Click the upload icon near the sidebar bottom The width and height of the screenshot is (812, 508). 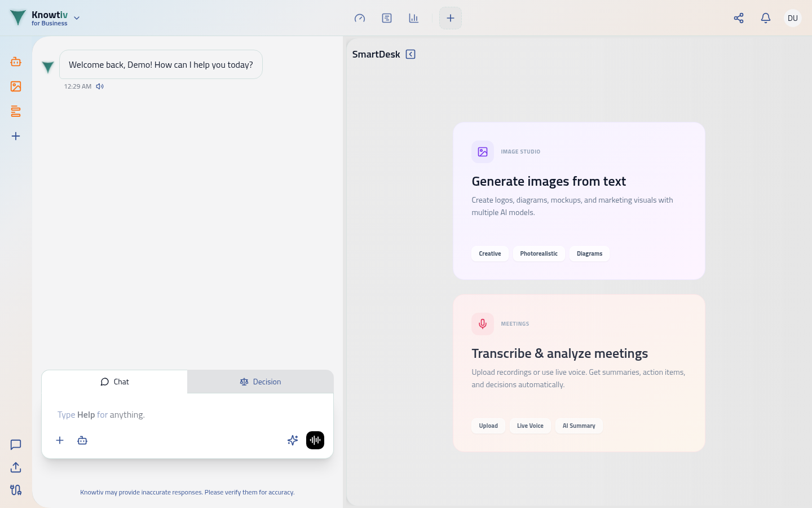click(x=15, y=467)
